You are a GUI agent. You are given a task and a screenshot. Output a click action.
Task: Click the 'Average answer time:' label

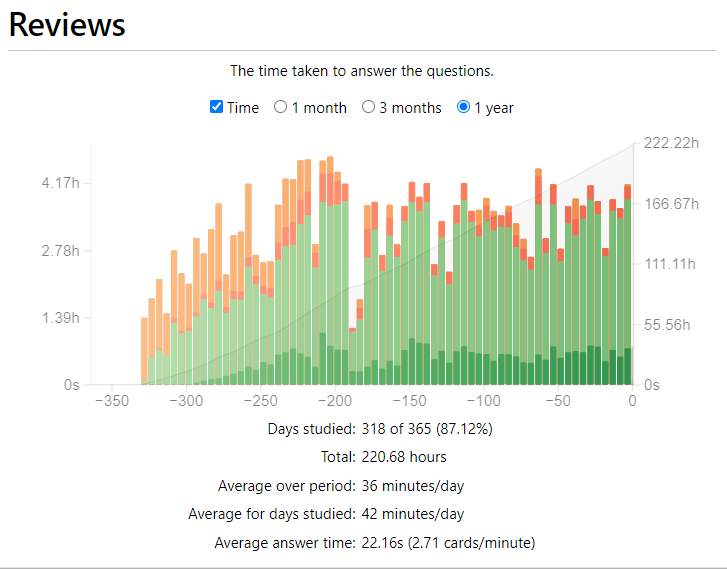pyautogui.click(x=285, y=543)
